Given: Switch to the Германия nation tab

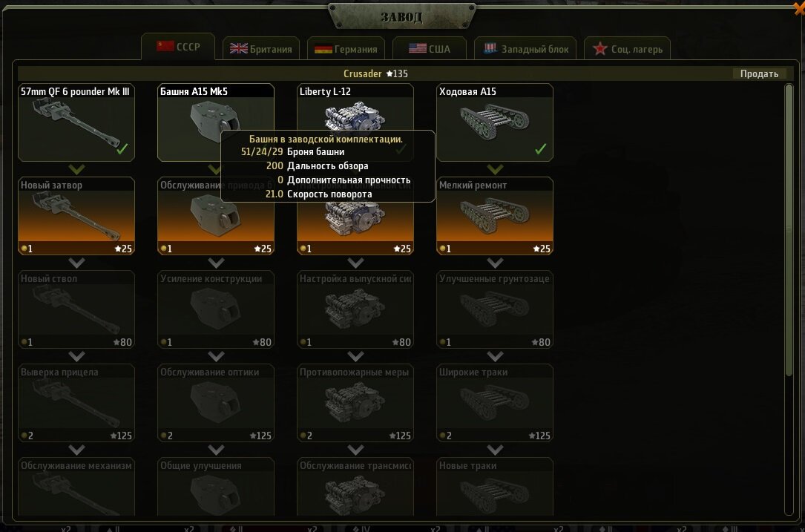Looking at the screenshot, I should (x=346, y=49).
